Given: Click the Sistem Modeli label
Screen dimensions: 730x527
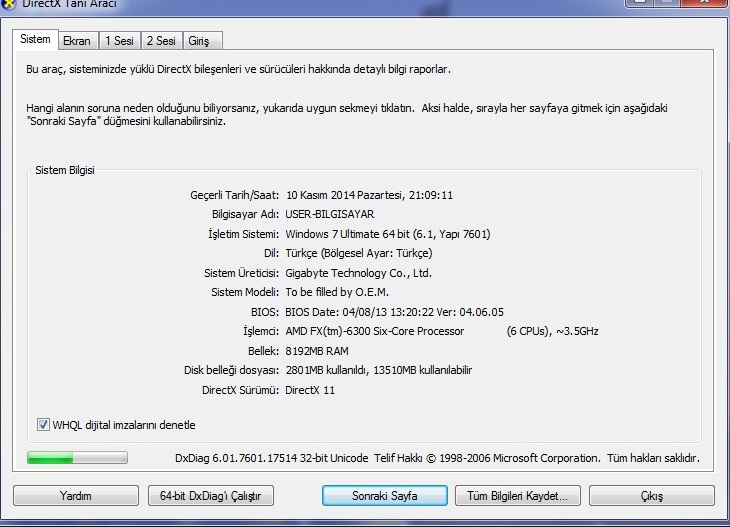Looking at the screenshot, I should pyautogui.click(x=245, y=292).
